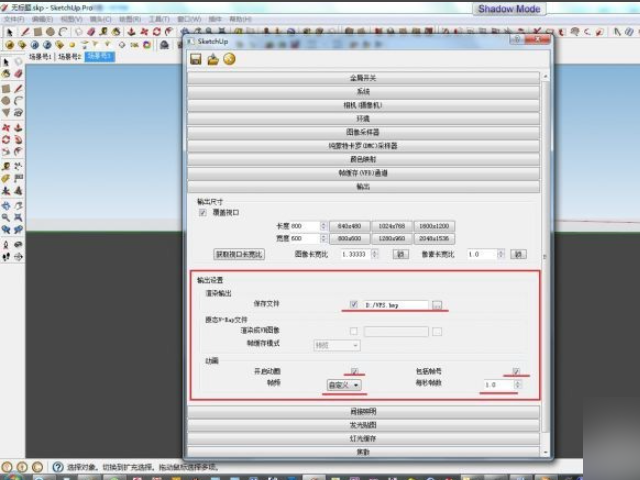Activate the Pan hand tool in left toolbar
Viewport: 640px width, 480px height.
coord(18,205)
